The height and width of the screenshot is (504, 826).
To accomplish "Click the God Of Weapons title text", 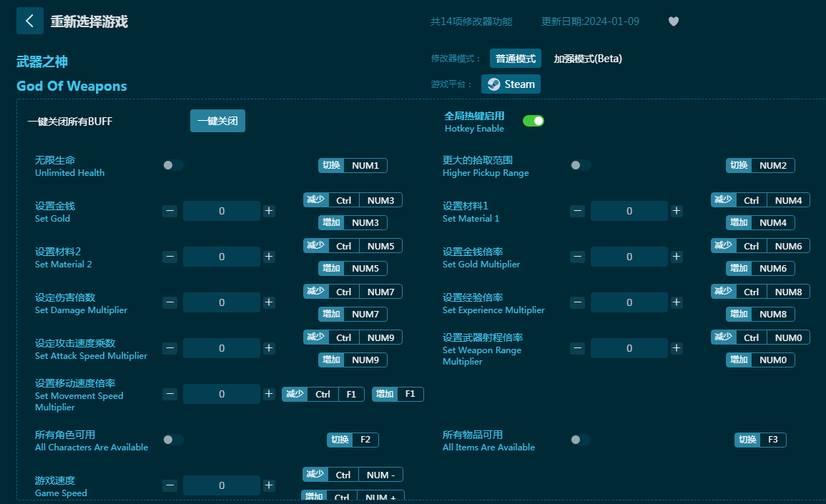I will click(72, 87).
